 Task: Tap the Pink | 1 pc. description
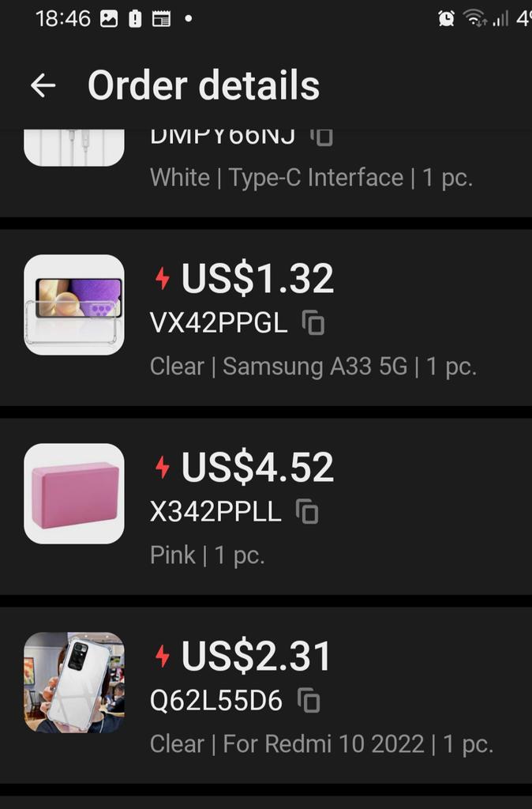click(x=208, y=555)
